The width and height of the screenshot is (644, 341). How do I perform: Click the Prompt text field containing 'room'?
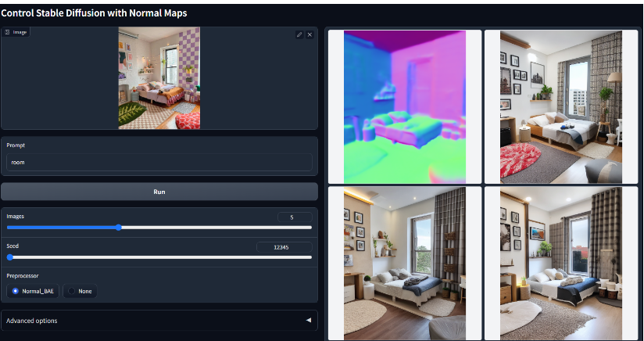[x=159, y=162]
